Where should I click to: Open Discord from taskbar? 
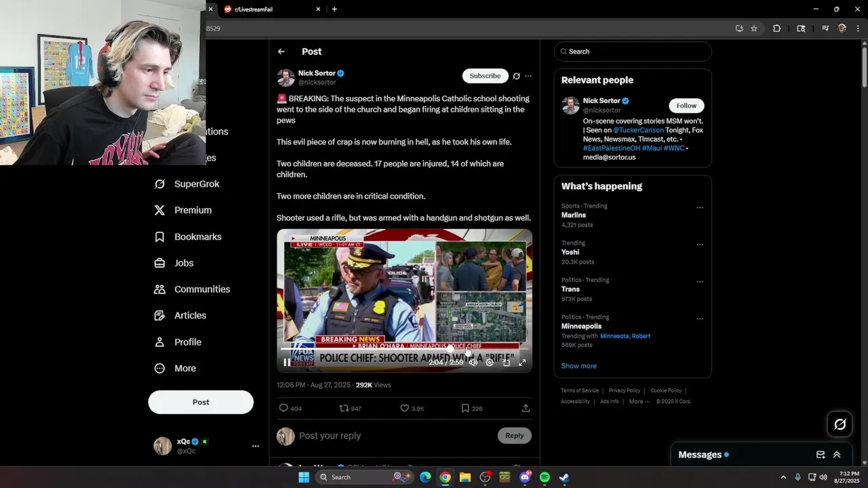pyautogui.click(x=525, y=477)
